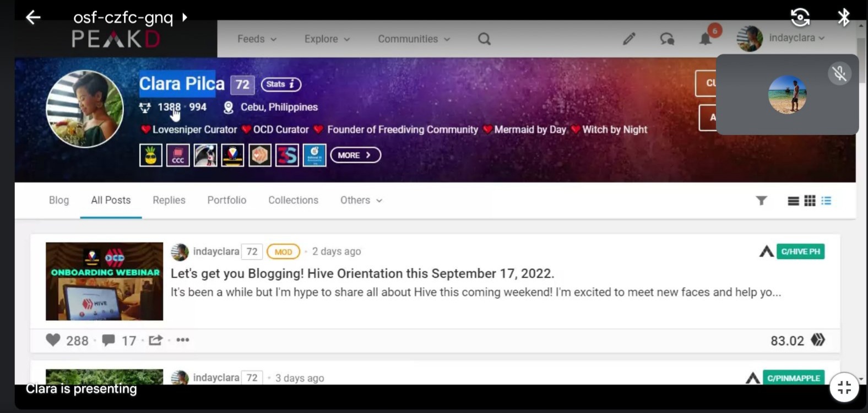Click indayclara author on 3 days ago post
The width and height of the screenshot is (868, 413).
coord(216,378)
